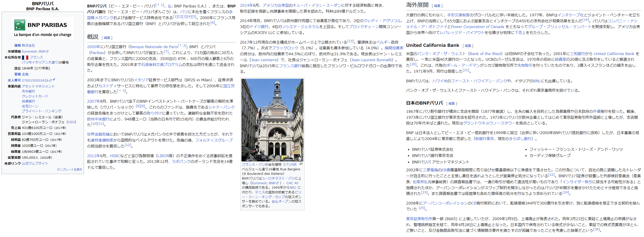644x237 pixels.
Task: Open the クレジットカード link
Action: pos(35,96)
